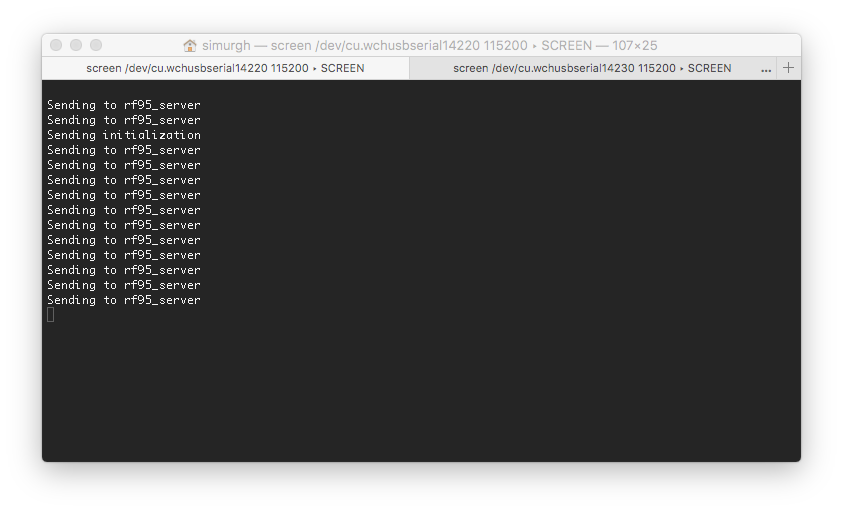Viewport: 843px width, 512px height.
Task: Click "rf95_server" in the final output line
Action: (x=162, y=300)
